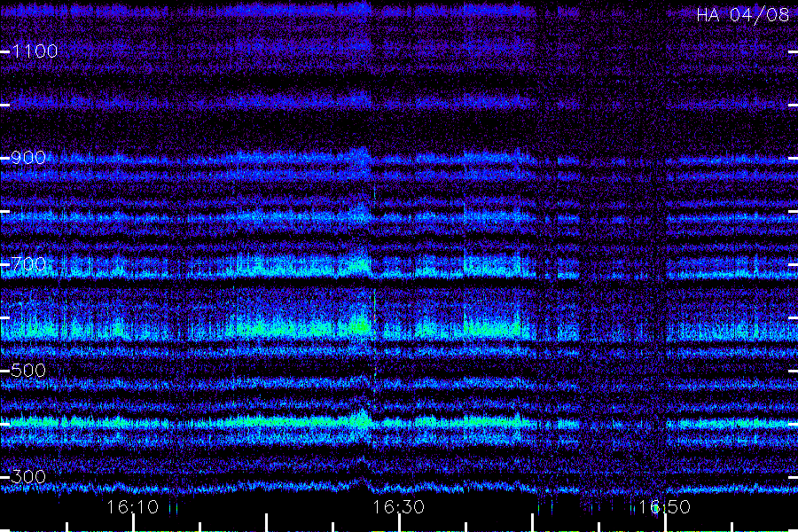Click the 1100 frequency axis label

[x=35, y=51]
